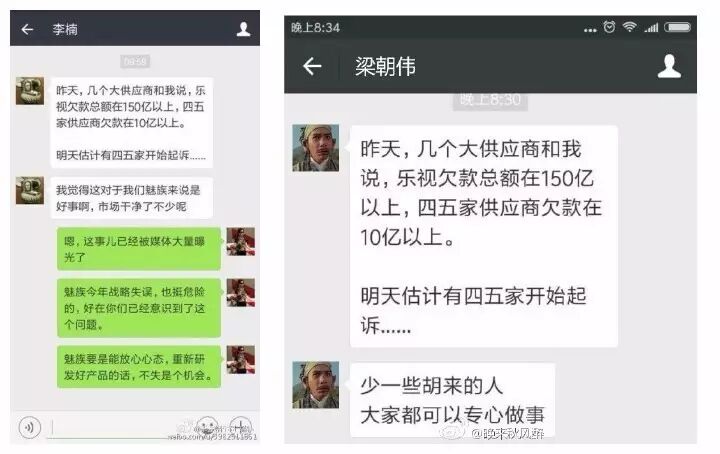The image size is (720, 454).
Task: Tap the battery indicator in status bar
Action: (677, 27)
